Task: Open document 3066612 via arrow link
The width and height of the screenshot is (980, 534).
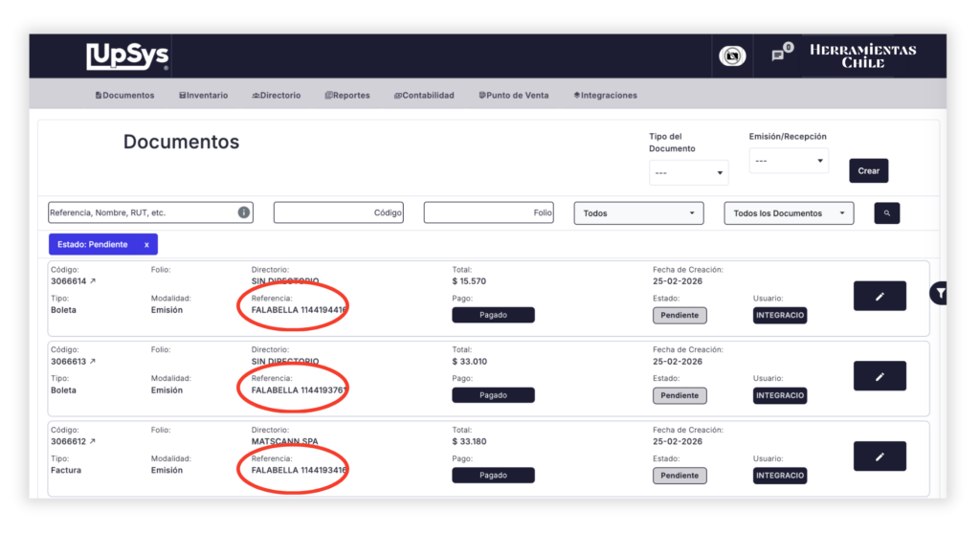Action: 93,442
